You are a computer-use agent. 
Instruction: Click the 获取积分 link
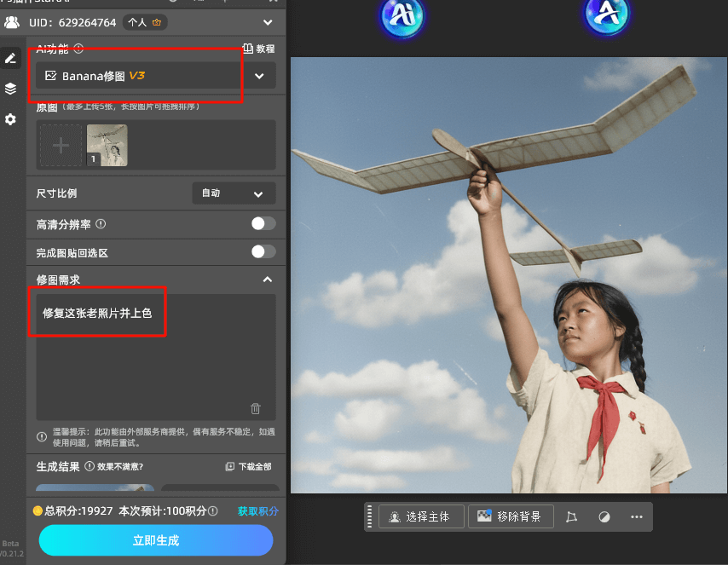pyautogui.click(x=257, y=511)
